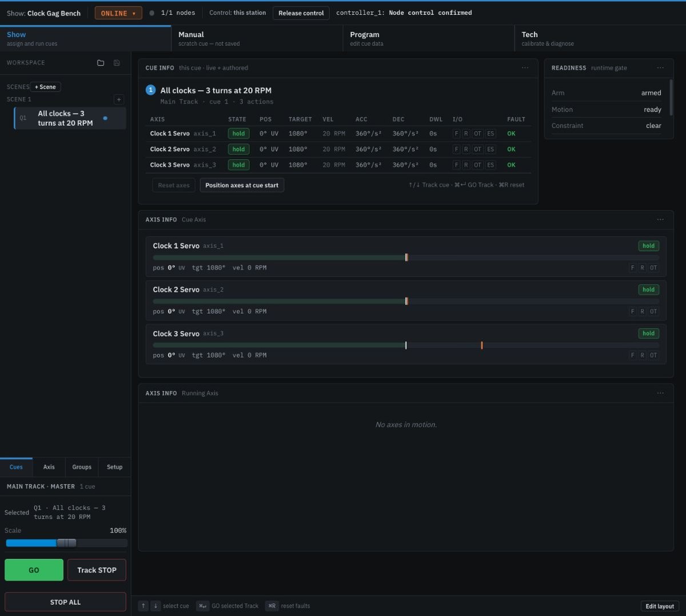
Task: Click Clock 2 Servo axis_2 table row name
Action: (x=183, y=149)
